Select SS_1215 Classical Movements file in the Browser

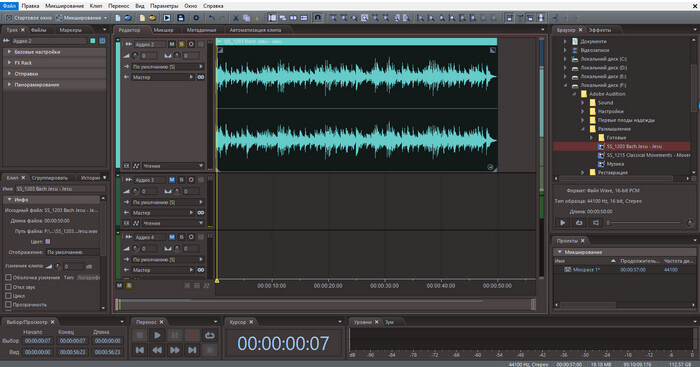click(648, 155)
